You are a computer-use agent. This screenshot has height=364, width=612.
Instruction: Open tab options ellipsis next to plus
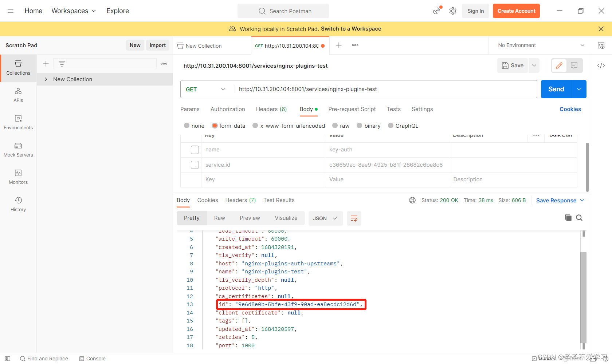tap(355, 45)
